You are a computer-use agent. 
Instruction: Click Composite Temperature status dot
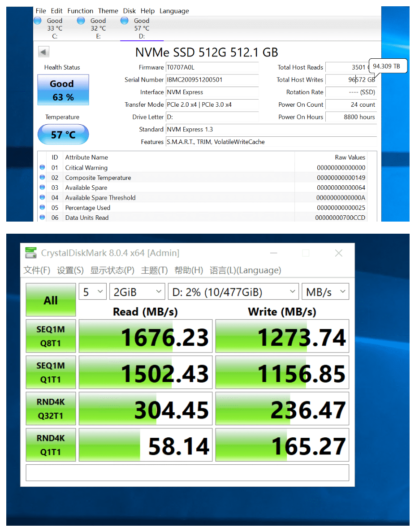tap(43, 177)
